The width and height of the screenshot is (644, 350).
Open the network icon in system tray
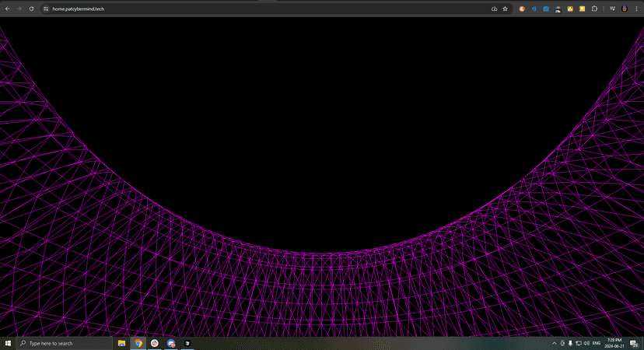(579, 343)
